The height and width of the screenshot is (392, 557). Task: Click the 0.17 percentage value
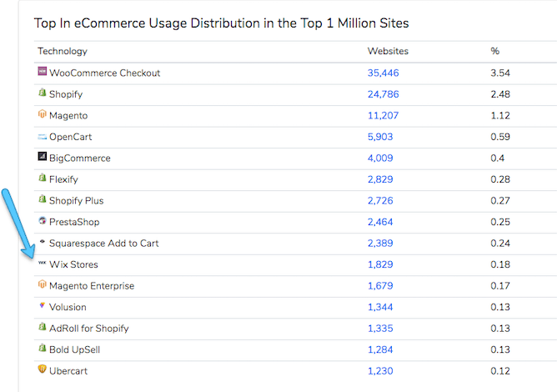coord(500,286)
